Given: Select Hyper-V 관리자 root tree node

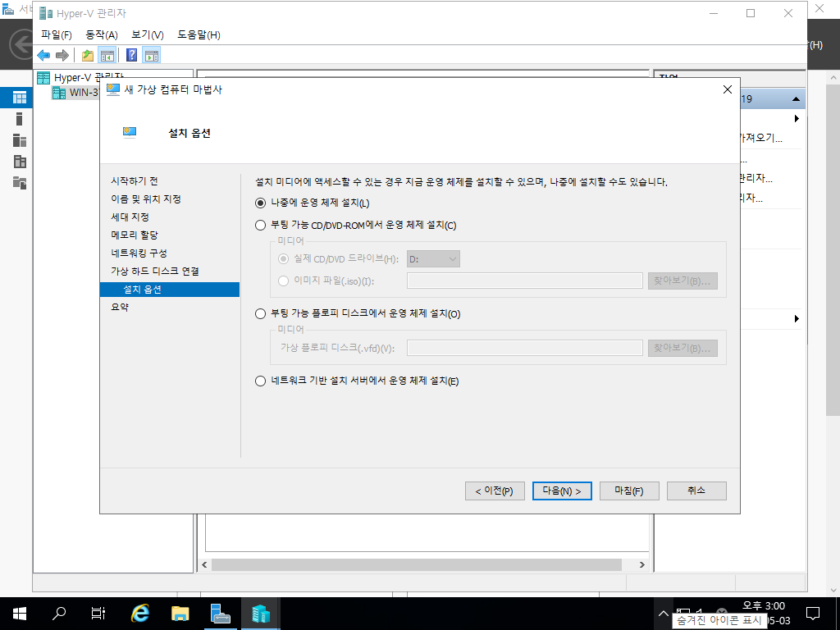Looking at the screenshot, I should tap(81, 77).
